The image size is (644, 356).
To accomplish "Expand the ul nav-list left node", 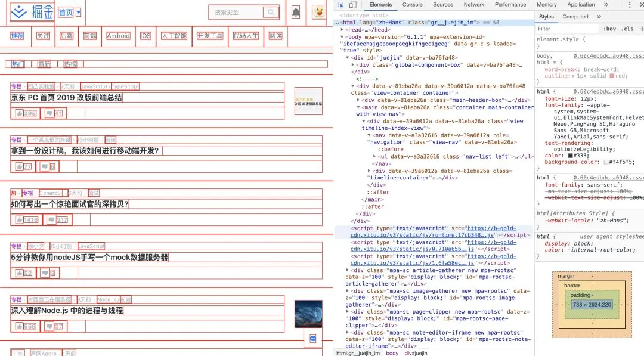I will coord(374,156).
